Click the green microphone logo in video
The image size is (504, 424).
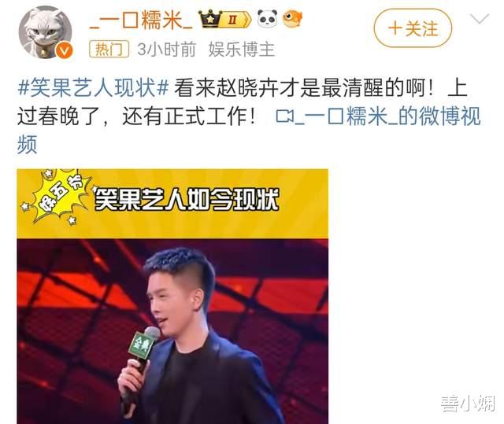point(140,344)
